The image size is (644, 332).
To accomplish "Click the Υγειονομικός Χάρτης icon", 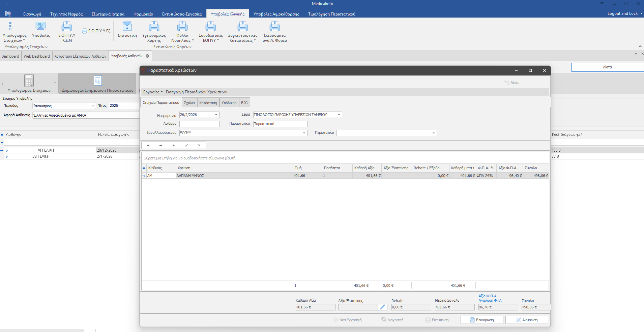I will 154,27.
